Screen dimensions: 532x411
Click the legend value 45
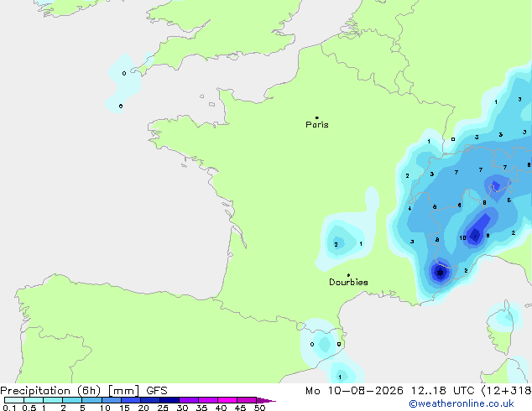click(x=240, y=408)
